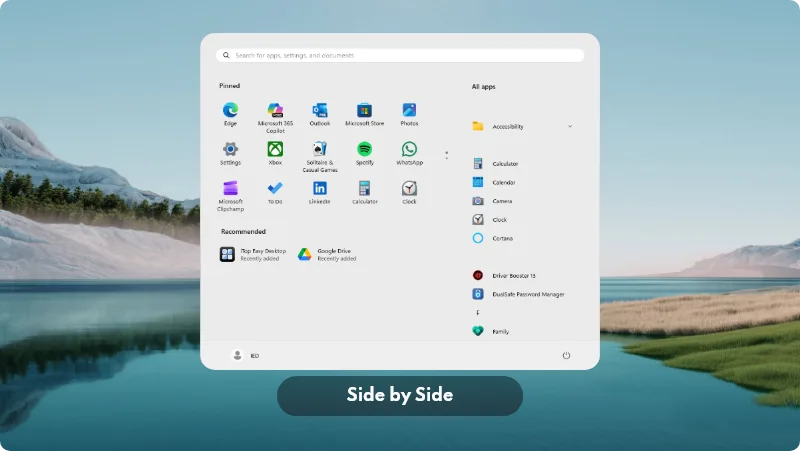Screen dimensions: 800x451
Task: Open the pinned Outlook app
Action: 320,111
